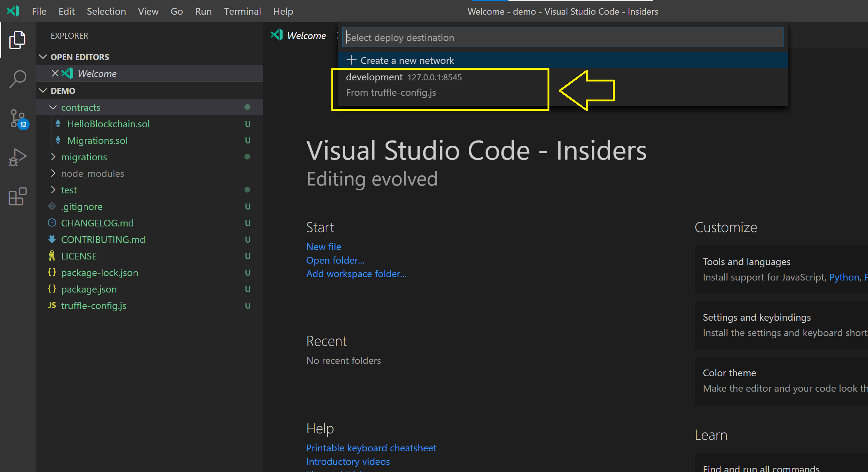Open the File menu
The width and height of the screenshot is (868, 472).
39,11
